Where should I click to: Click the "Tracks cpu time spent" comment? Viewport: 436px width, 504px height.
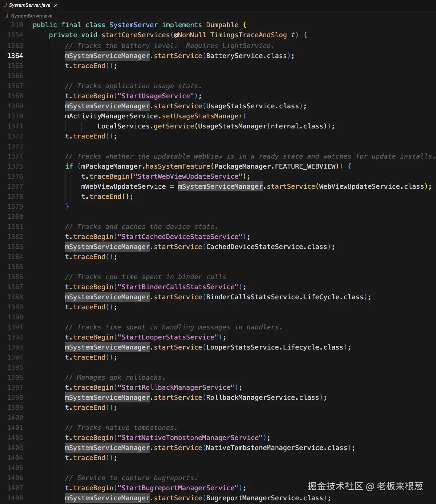click(x=146, y=277)
